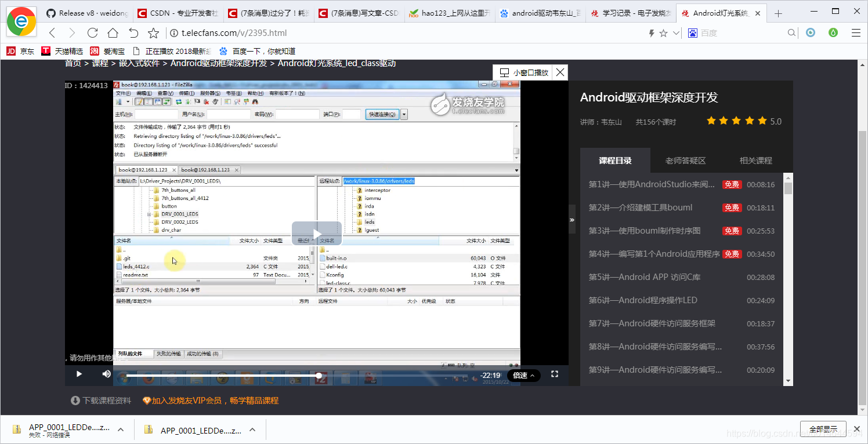This screenshot has height=444, width=868.
Task: Select the 老师答疑区 tab
Action: [686, 161]
